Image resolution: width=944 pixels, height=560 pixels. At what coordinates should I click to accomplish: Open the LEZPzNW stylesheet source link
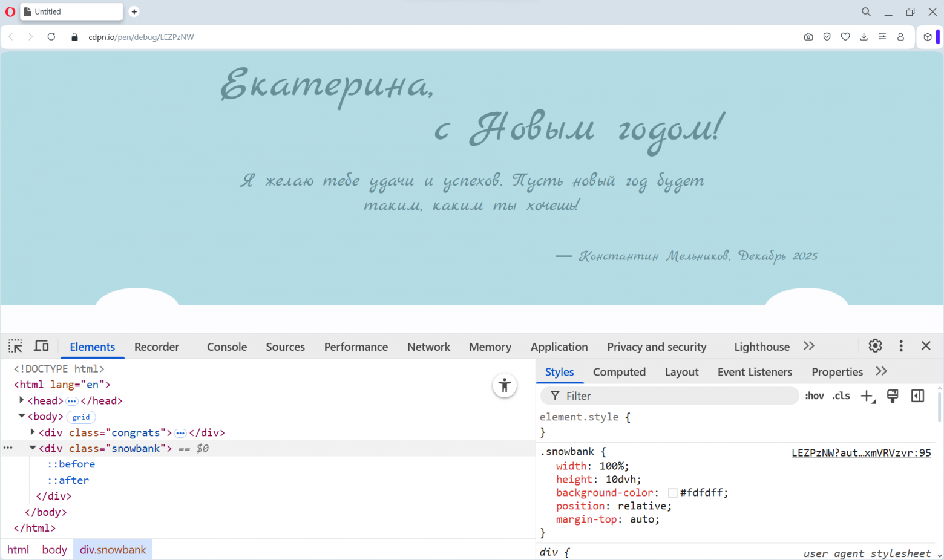pyautogui.click(x=860, y=453)
